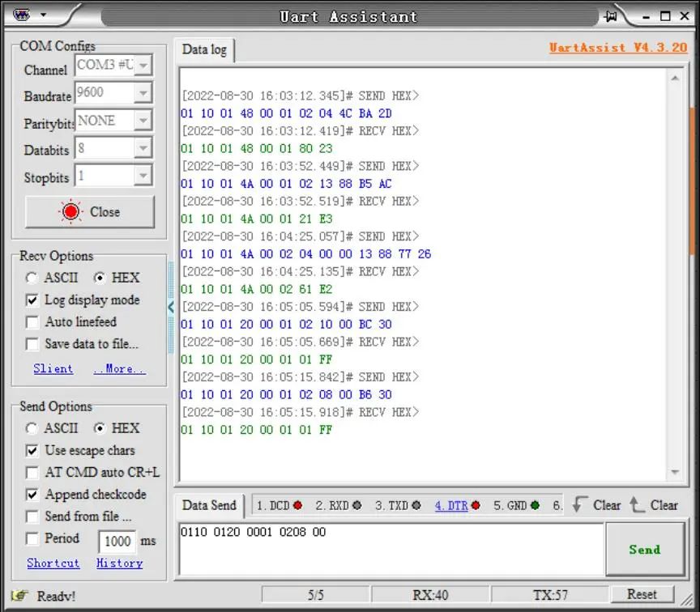Switch to the Data Send tab
700x612 pixels.
click(209, 505)
